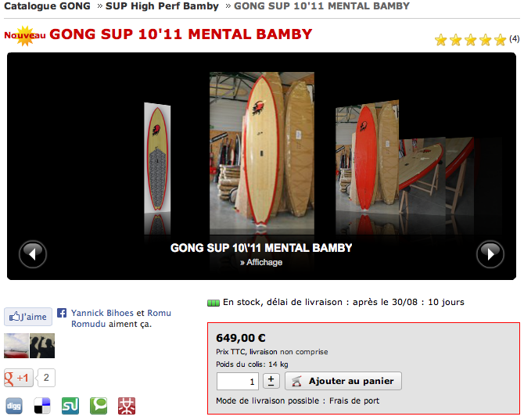The image size is (524, 420).
Task: Select the red board photo thumbnail
Action: pos(367,156)
